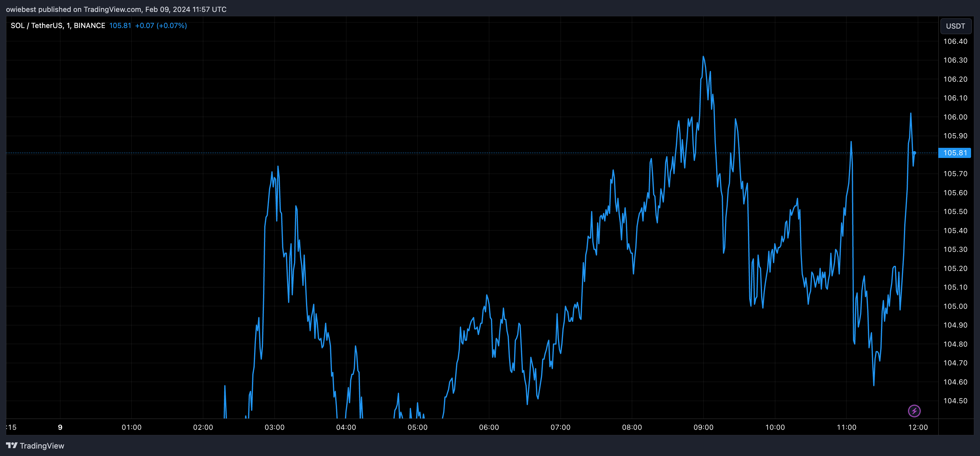Click the 104.50 price scale label
980x456 pixels.
coord(955,401)
